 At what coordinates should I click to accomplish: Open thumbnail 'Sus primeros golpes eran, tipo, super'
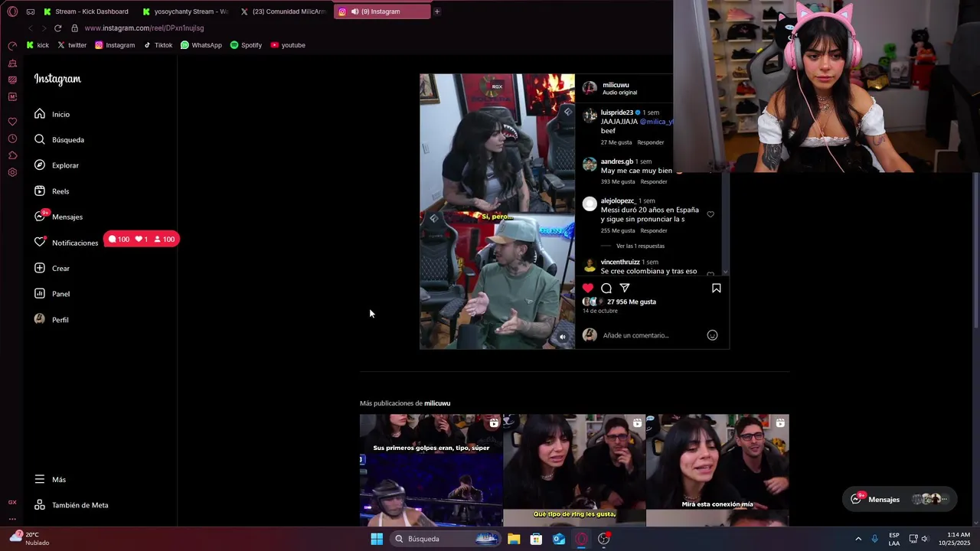[431, 471]
